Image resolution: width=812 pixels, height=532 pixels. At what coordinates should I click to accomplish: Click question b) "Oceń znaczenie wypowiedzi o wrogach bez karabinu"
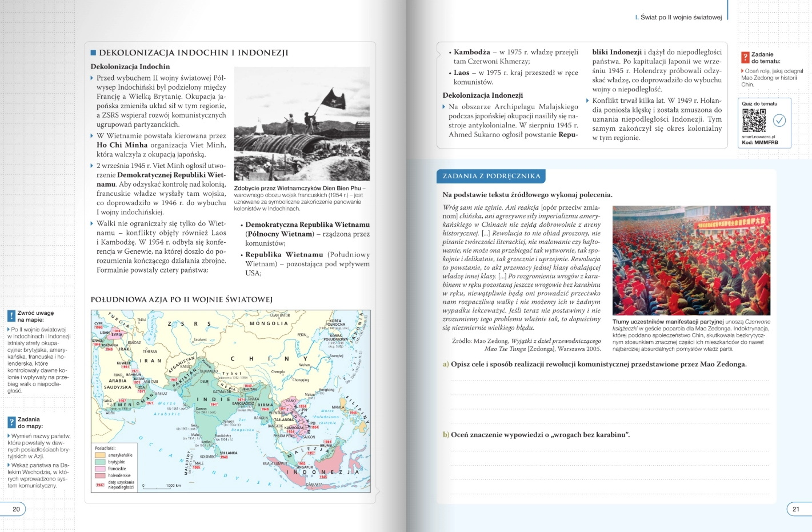coord(537,435)
